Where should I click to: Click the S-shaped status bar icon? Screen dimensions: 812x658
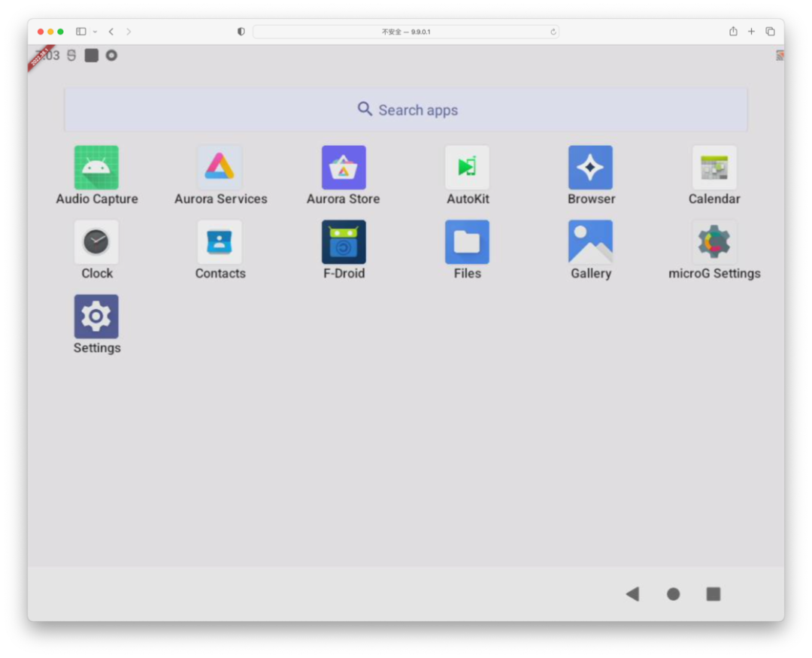[71, 56]
